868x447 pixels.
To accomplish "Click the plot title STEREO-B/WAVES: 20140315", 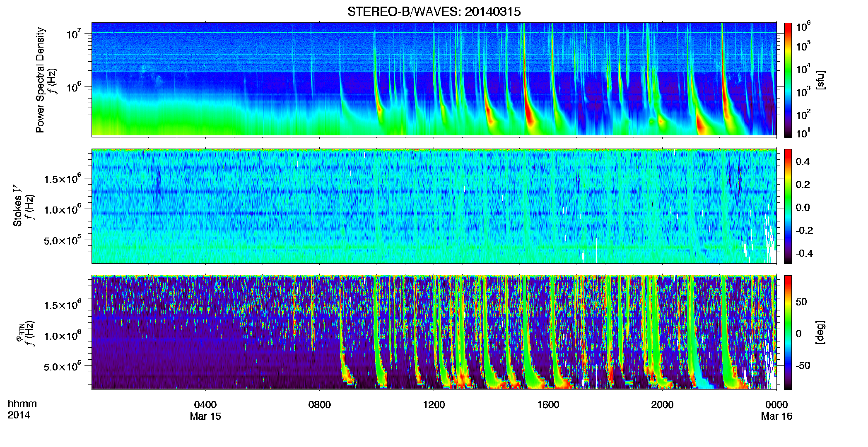I will [434, 12].
